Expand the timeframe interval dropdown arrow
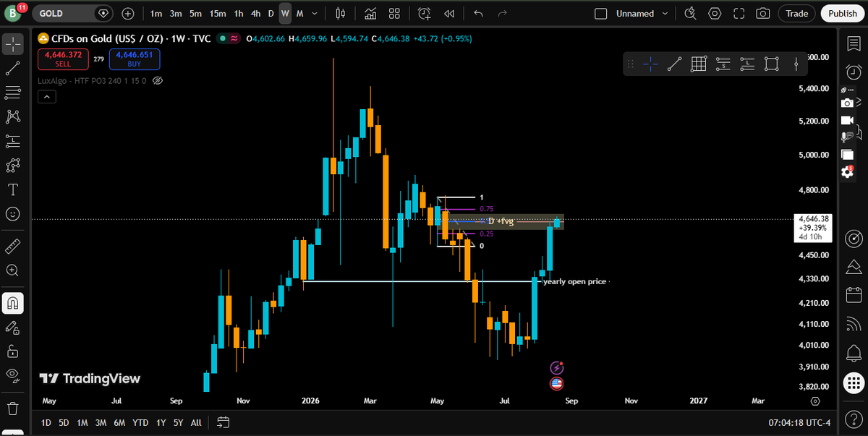 tap(314, 14)
